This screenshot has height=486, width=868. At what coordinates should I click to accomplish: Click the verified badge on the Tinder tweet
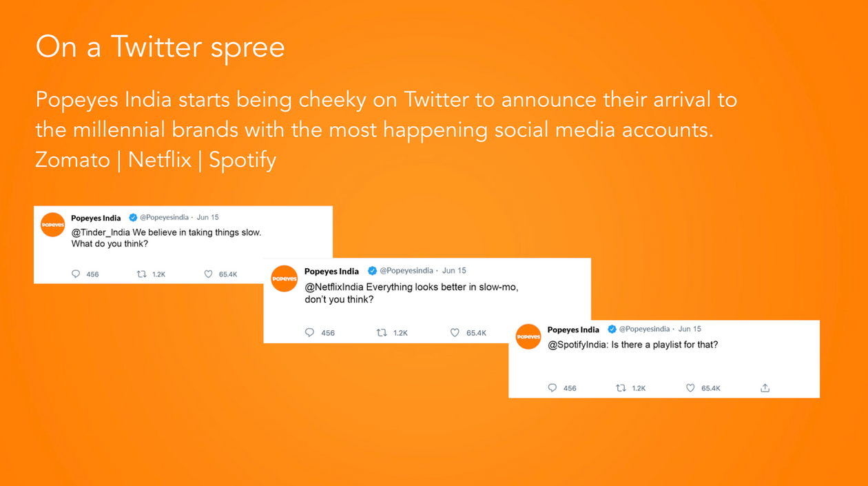(133, 218)
